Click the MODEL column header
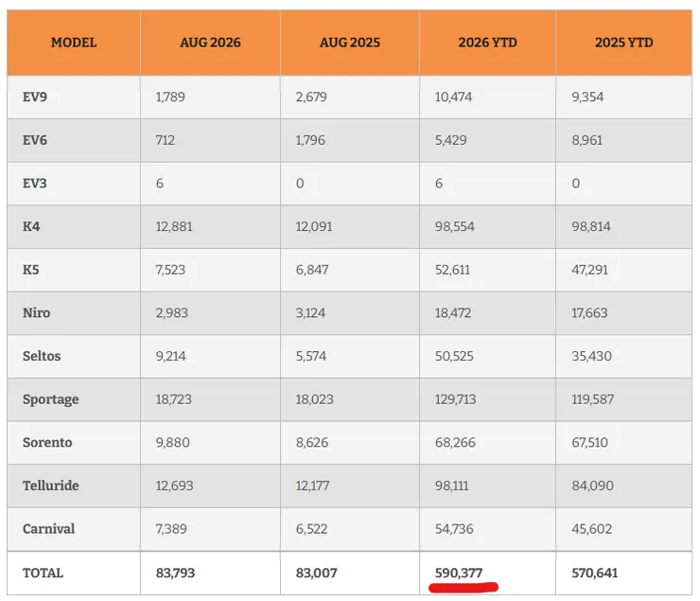Image resolution: width=700 pixels, height=601 pixels. [x=74, y=43]
